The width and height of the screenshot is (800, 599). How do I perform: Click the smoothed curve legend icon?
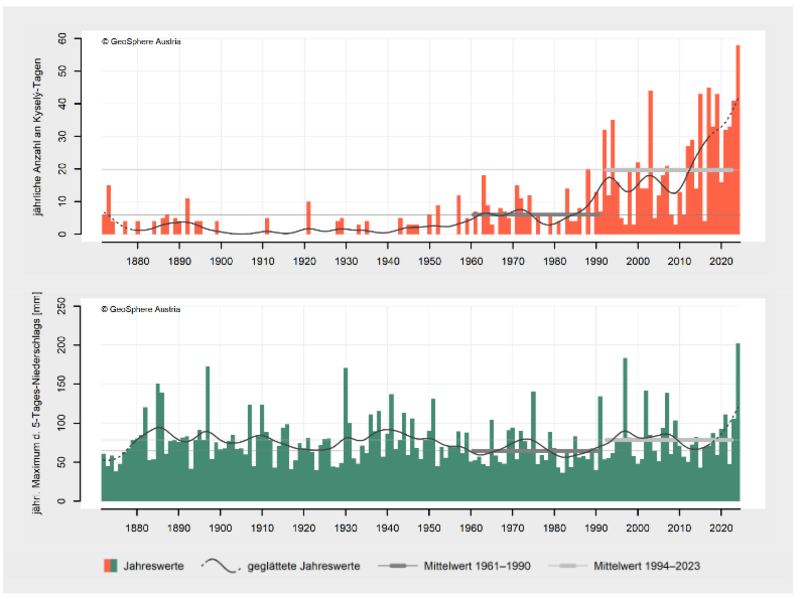click(x=222, y=566)
